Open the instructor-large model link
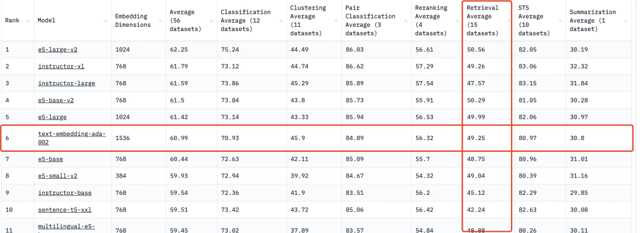This screenshot has width=644, height=233. (x=67, y=83)
